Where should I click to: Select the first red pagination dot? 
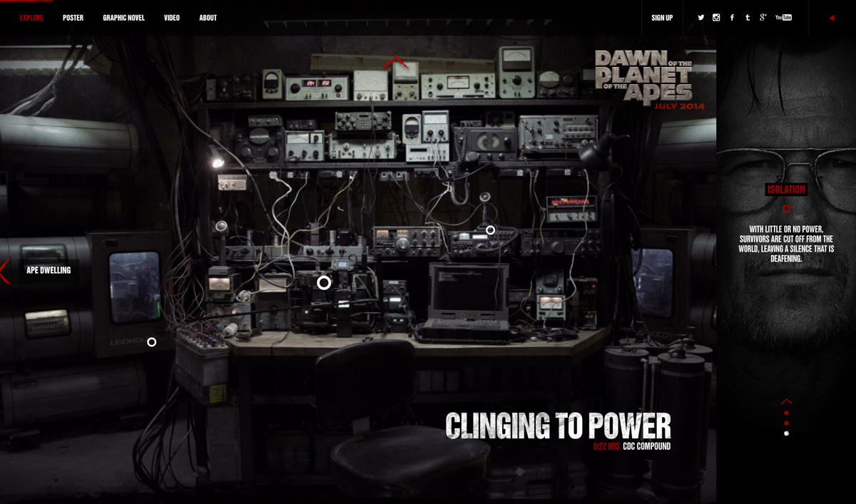786,413
